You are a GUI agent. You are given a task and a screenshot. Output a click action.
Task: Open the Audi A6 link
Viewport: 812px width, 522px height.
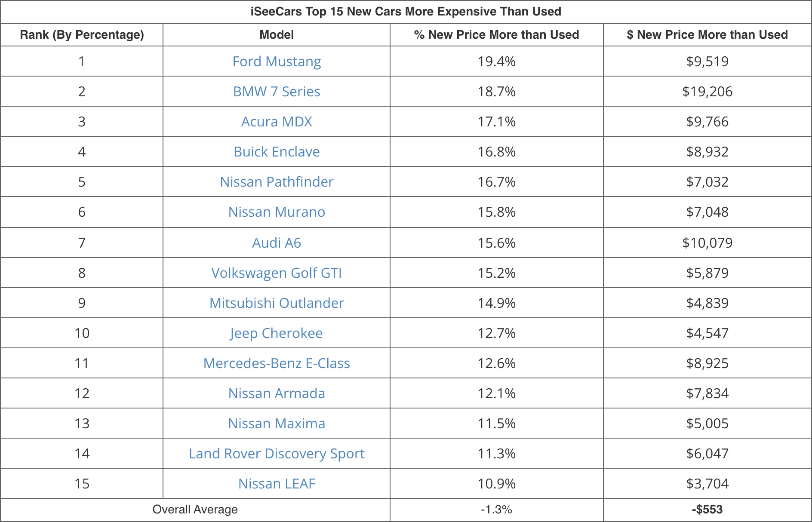pyautogui.click(x=277, y=243)
